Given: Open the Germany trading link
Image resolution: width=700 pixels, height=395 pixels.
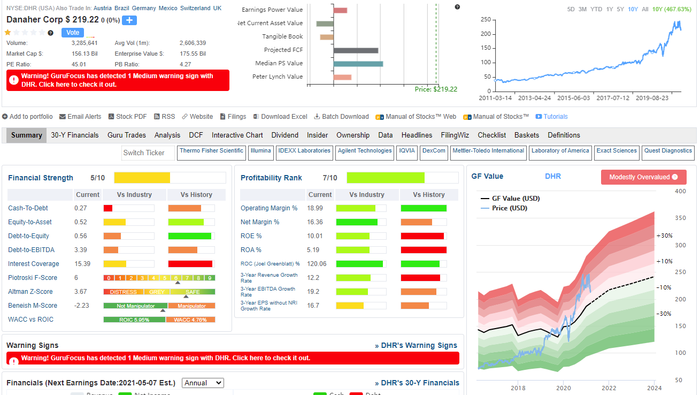Looking at the screenshot, I should click(144, 8).
